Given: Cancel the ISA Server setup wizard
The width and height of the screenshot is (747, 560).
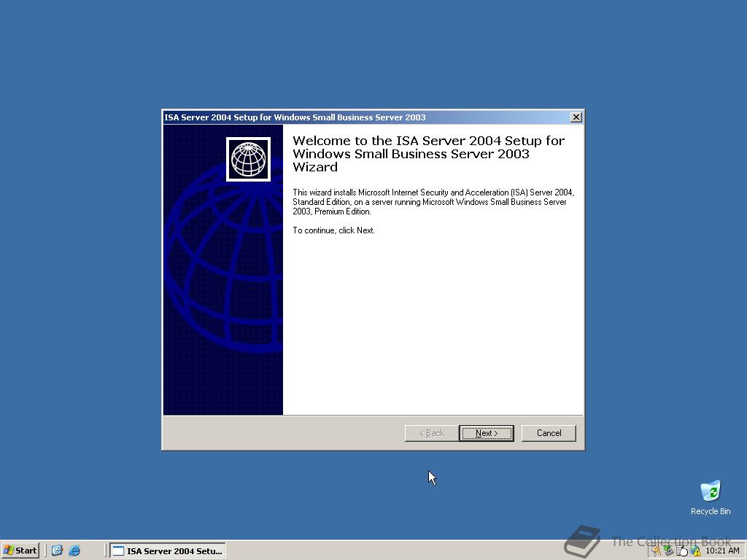Looking at the screenshot, I should click(x=549, y=433).
